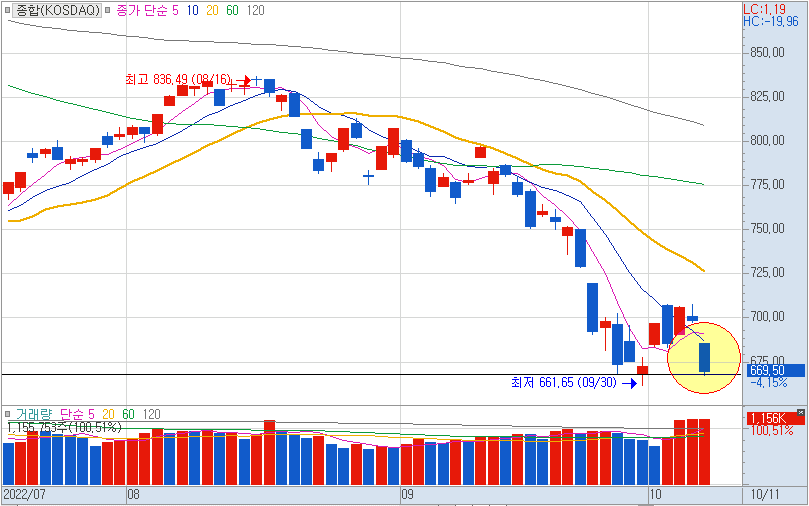Viewport: 809px width, 506px height.
Task: Click the 1,156K volume tag
Action: point(775,418)
